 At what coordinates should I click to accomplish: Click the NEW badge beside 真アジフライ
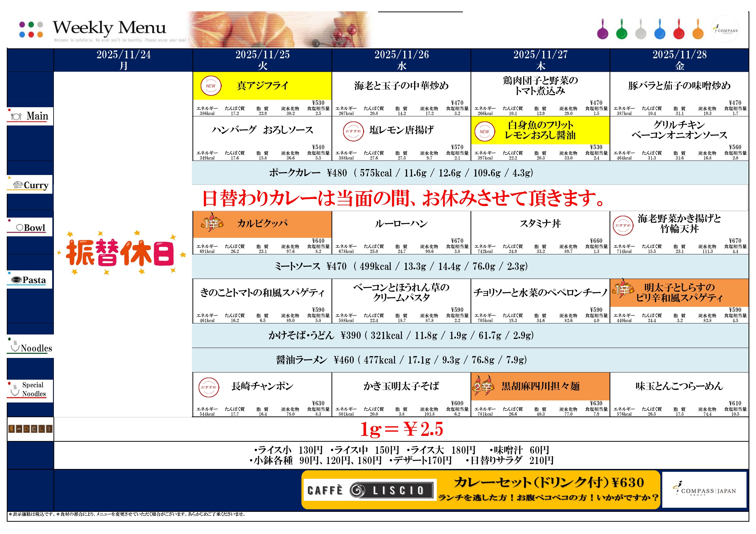coord(211,86)
